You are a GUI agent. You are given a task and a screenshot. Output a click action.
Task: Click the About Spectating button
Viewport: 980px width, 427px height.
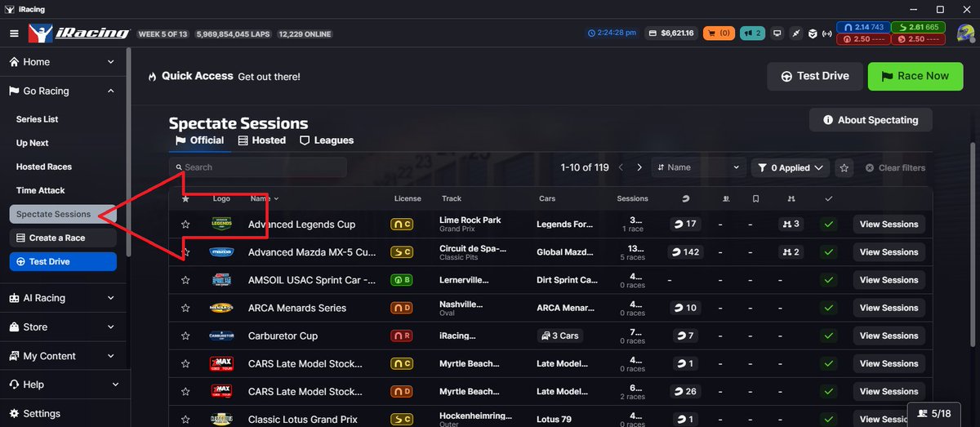click(x=871, y=120)
